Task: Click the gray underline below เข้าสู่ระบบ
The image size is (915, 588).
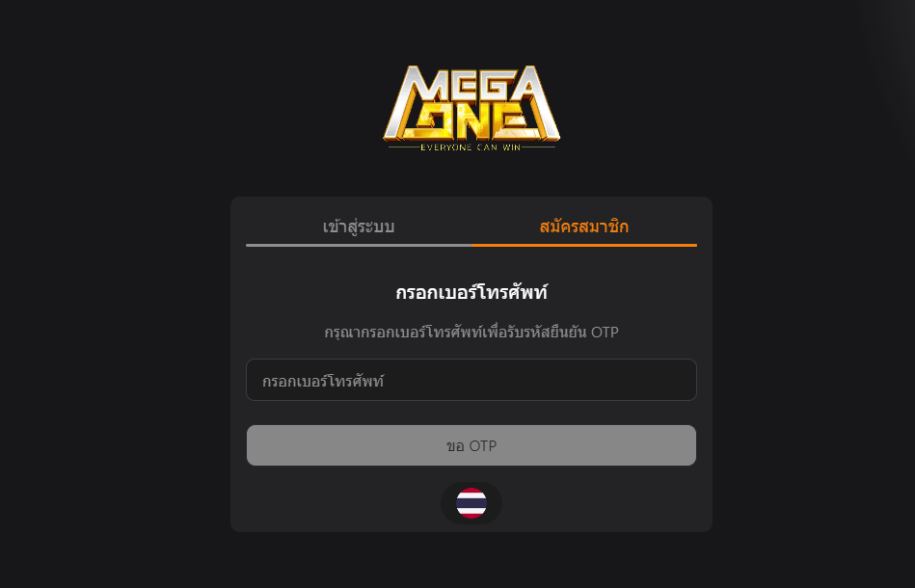Action: (x=359, y=246)
